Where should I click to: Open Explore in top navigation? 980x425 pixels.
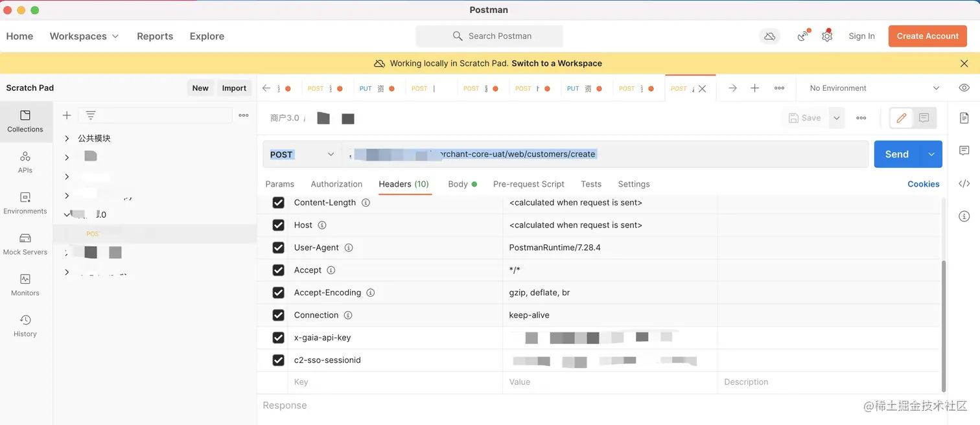point(207,36)
